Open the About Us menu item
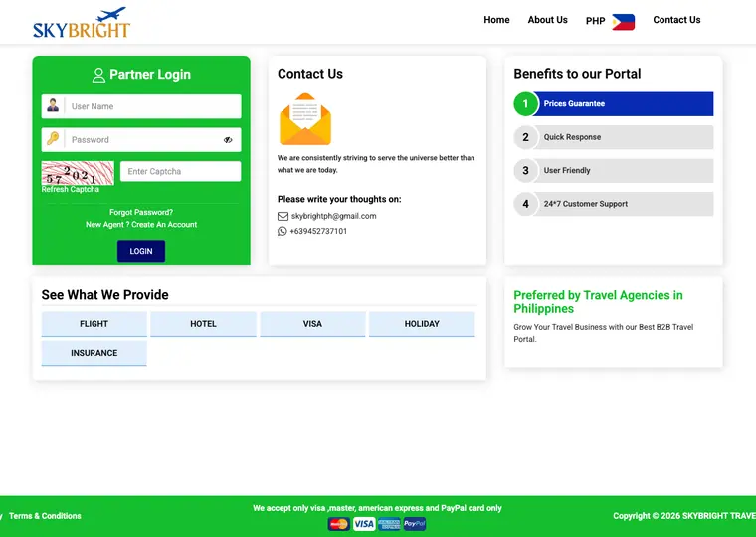The height and width of the screenshot is (537, 756). click(x=547, y=20)
